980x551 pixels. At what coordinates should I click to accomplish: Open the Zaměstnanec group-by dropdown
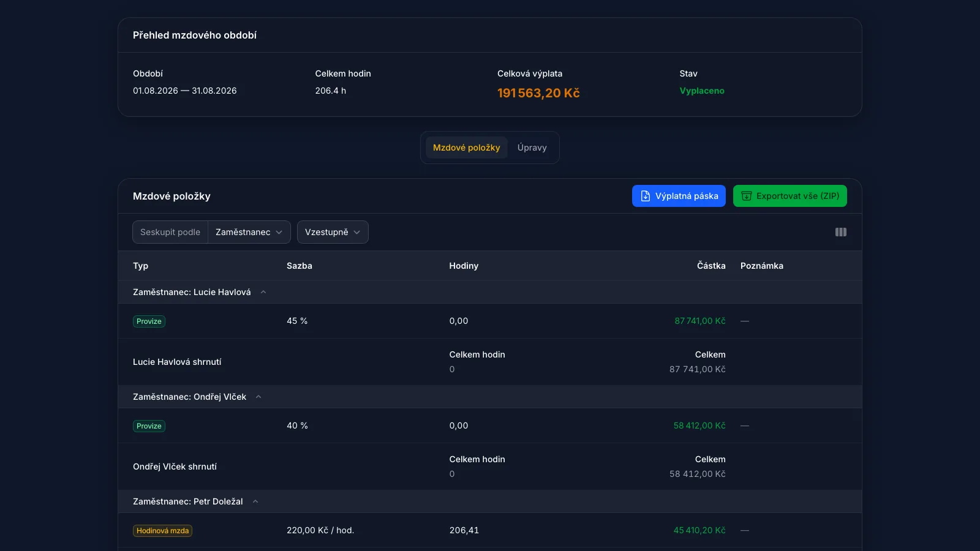pyautogui.click(x=249, y=232)
